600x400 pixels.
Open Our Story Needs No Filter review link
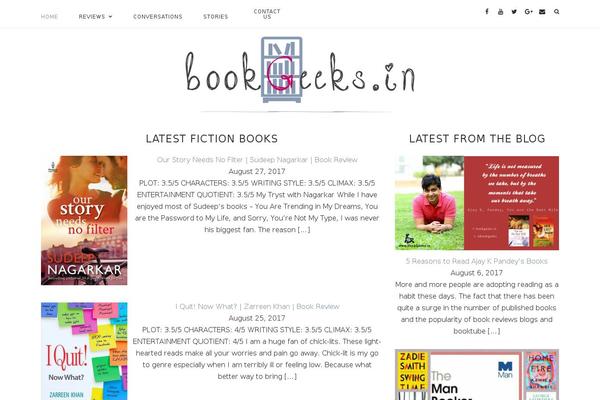pyautogui.click(x=257, y=160)
